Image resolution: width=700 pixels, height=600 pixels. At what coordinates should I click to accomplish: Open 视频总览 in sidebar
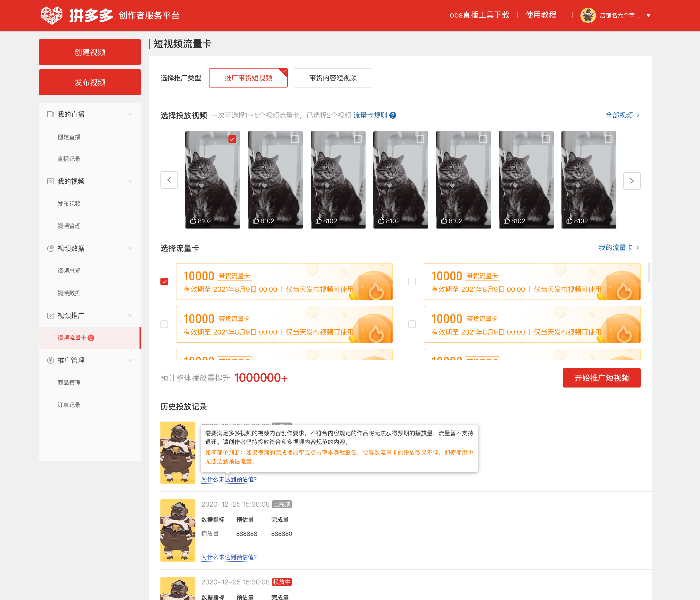pos(69,271)
